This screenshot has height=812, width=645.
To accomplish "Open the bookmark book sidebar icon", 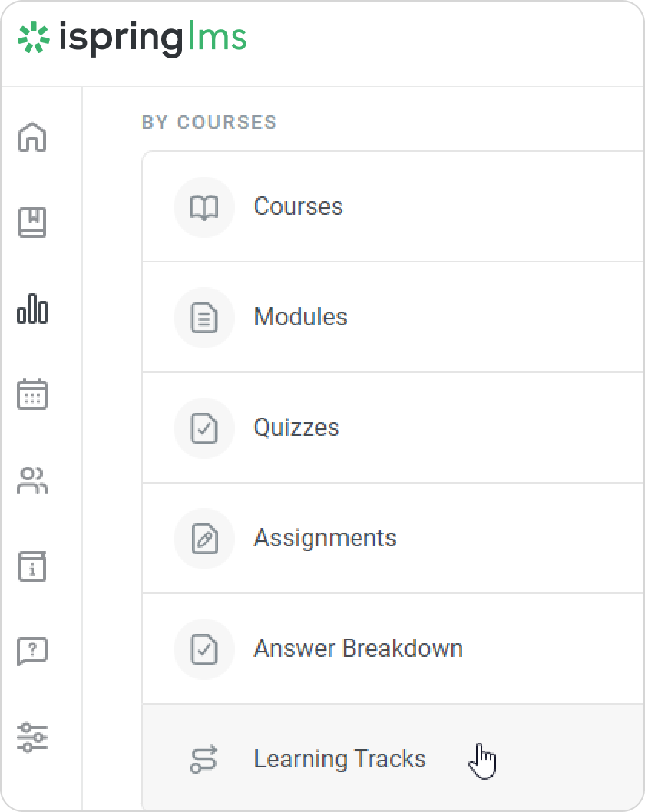I will point(32,223).
